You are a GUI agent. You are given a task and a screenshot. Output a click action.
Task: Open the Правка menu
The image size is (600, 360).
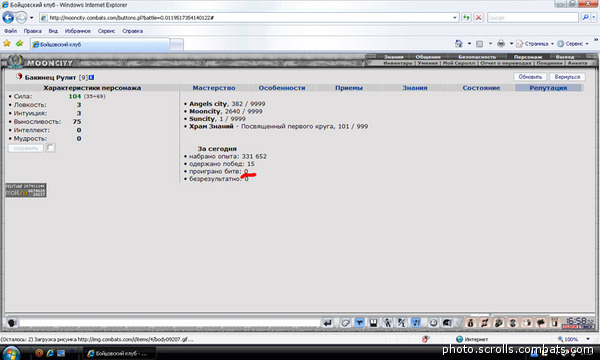point(33,31)
